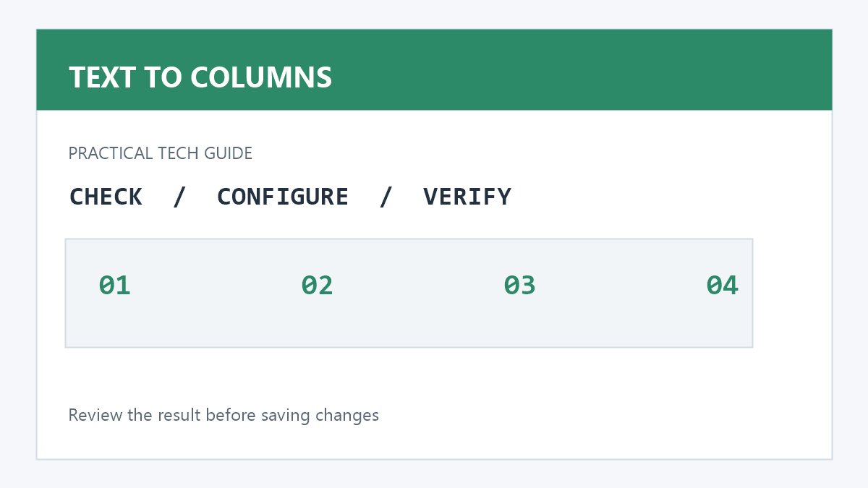The height and width of the screenshot is (488, 868).
Task: Select step number 02
Action: (x=318, y=286)
